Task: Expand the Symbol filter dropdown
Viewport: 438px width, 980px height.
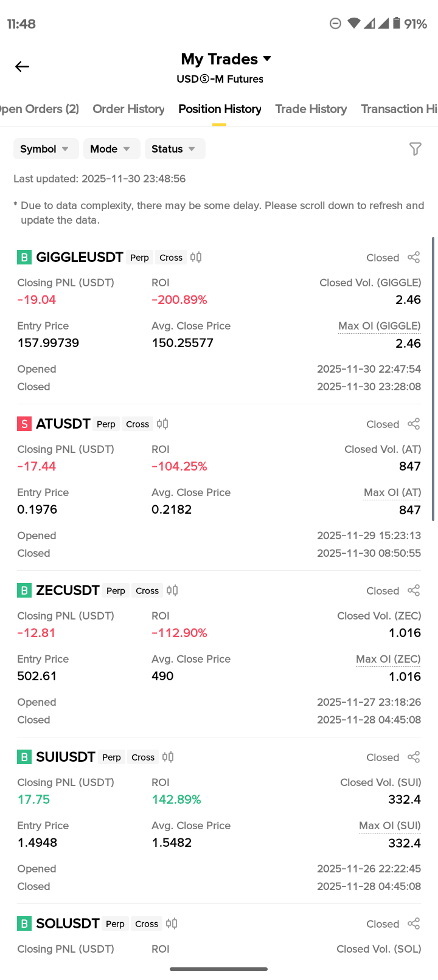Action: tap(46, 149)
